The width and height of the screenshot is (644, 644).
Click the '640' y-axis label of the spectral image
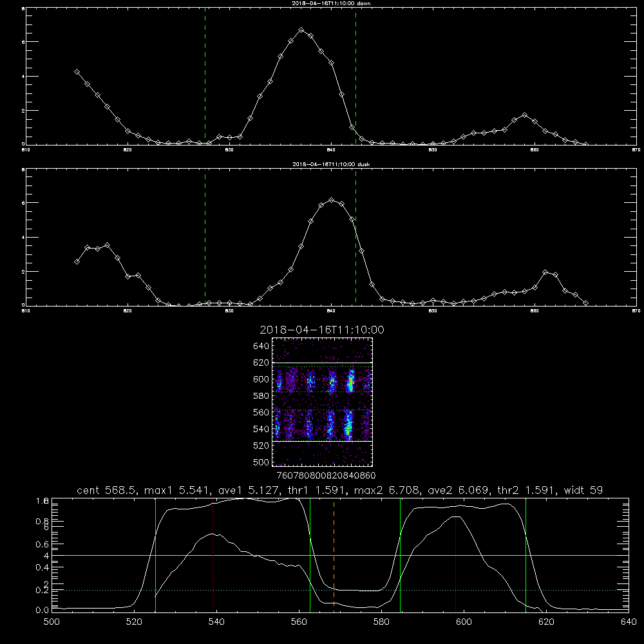pos(261,346)
